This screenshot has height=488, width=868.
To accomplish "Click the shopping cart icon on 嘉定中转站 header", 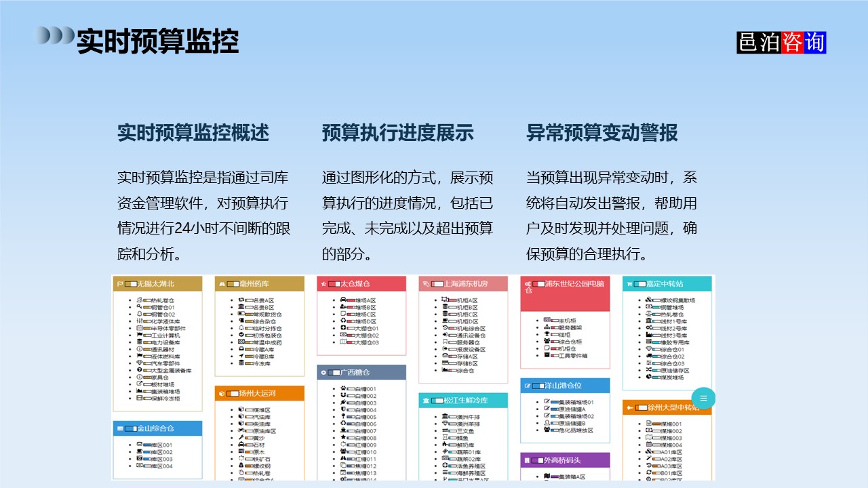I will [x=629, y=284].
